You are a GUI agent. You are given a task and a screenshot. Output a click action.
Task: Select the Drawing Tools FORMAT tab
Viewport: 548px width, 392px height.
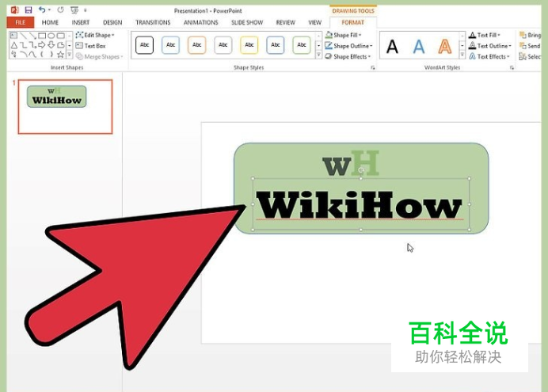click(x=352, y=22)
